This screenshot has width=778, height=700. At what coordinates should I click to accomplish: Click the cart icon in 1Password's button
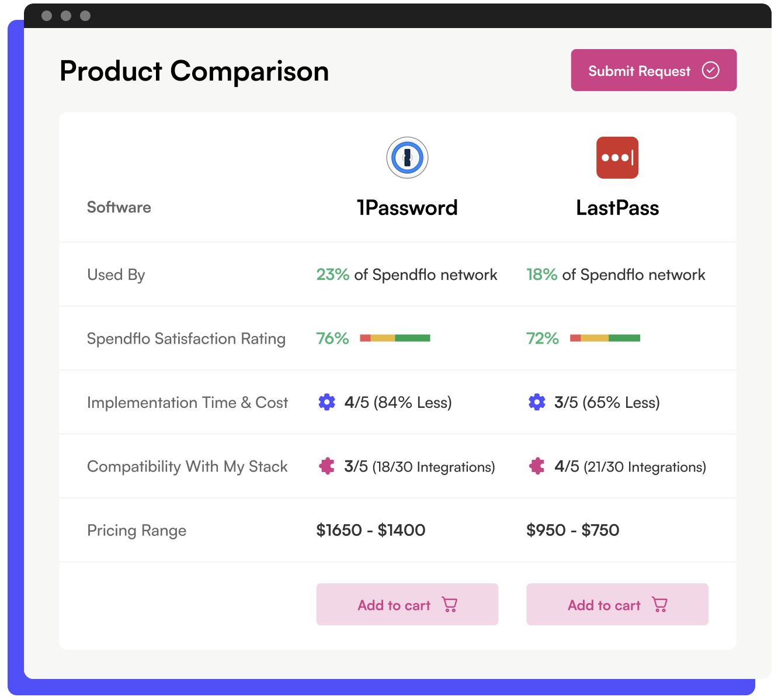click(450, 604)
